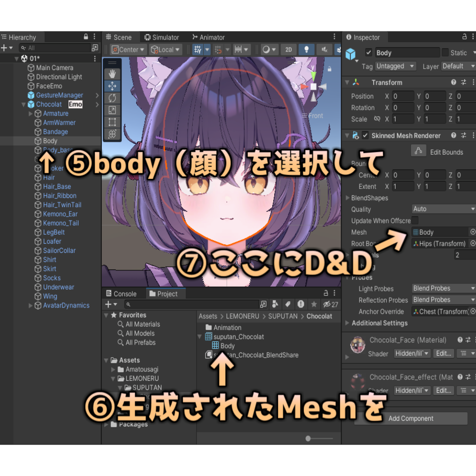Expand the BlendShapes section

click(x=347, y=198)
